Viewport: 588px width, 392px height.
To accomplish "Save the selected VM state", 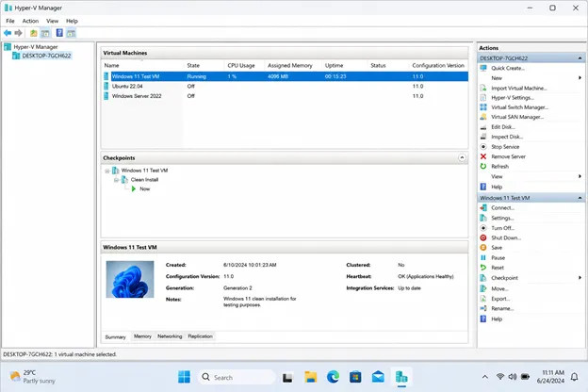I will coord(497,248).
